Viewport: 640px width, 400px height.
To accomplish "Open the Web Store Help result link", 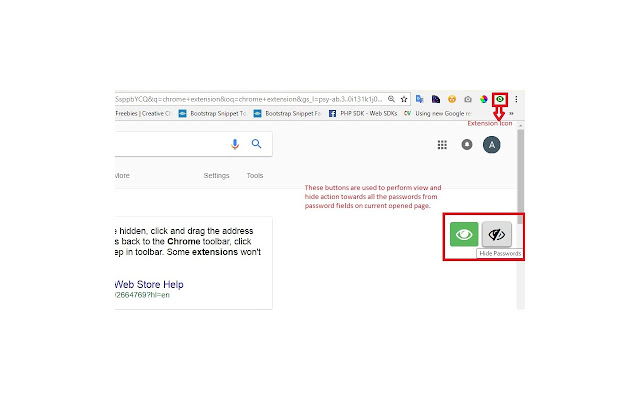I will [149, 284].
